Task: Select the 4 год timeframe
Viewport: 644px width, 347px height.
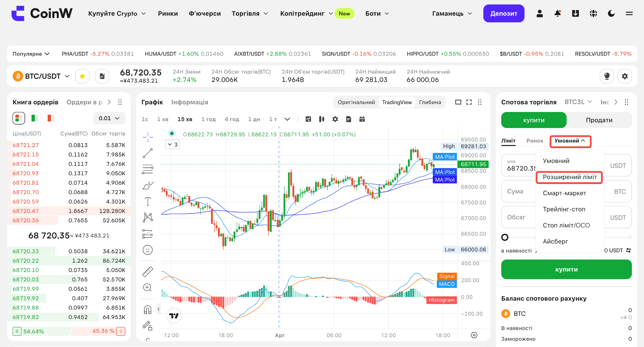Action: coord(232,119)
